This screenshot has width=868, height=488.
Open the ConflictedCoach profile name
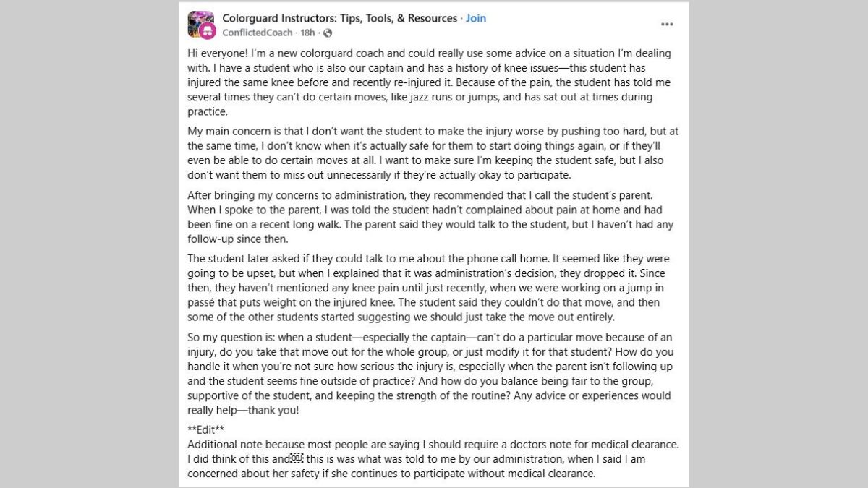tap(258, 33)
